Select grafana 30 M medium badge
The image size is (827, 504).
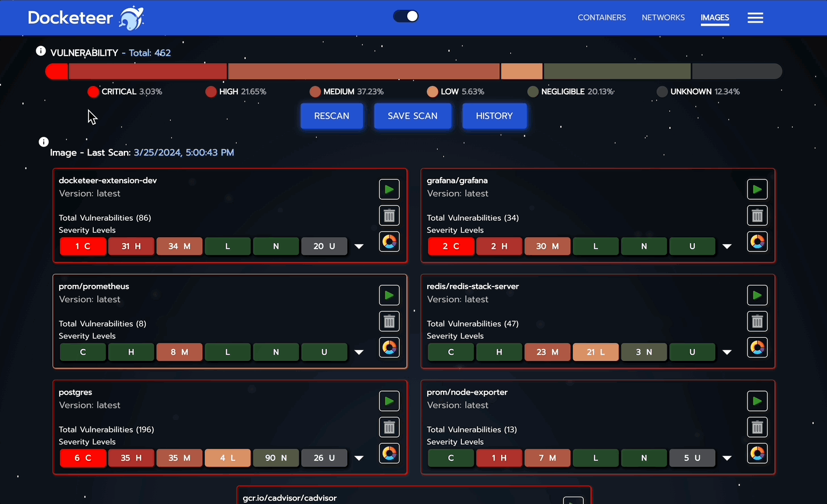pos(548,246)
